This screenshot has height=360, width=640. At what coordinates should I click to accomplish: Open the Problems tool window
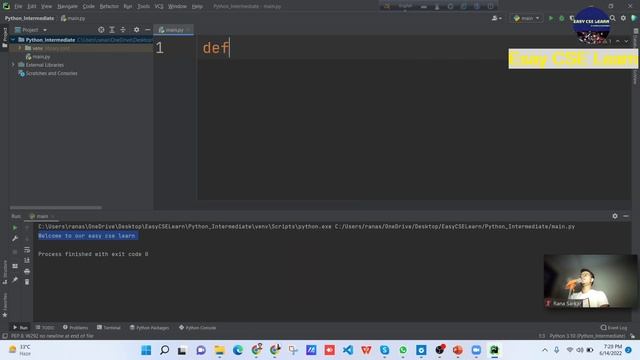[76, 327]
